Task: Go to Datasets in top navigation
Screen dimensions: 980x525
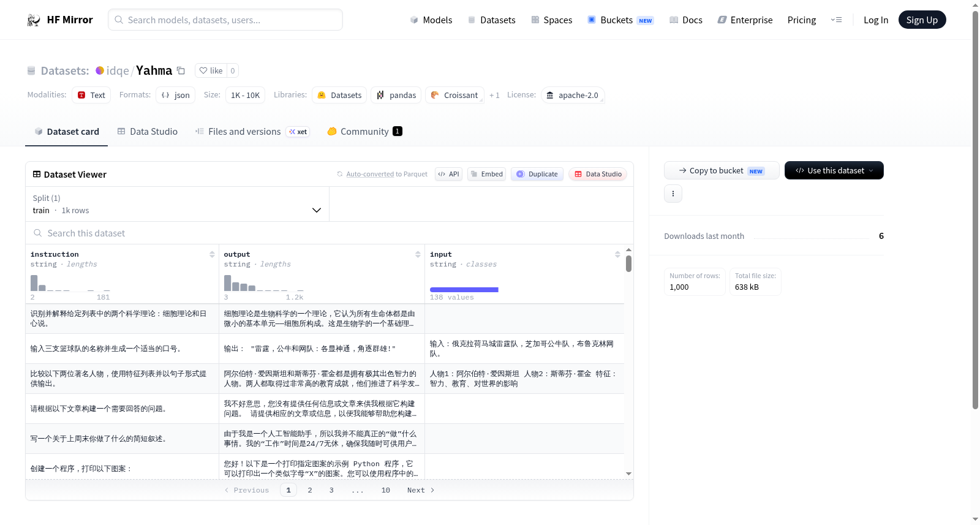Action: (492, 20)
